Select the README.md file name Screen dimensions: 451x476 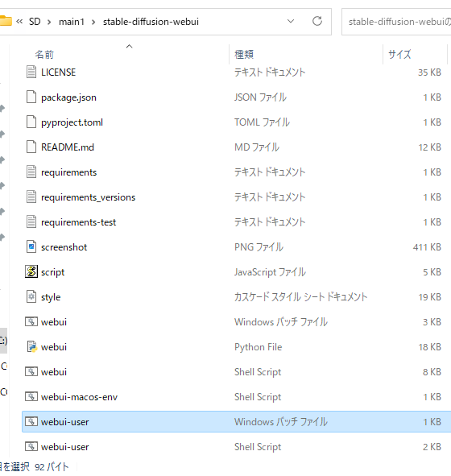tap(68, 147)
